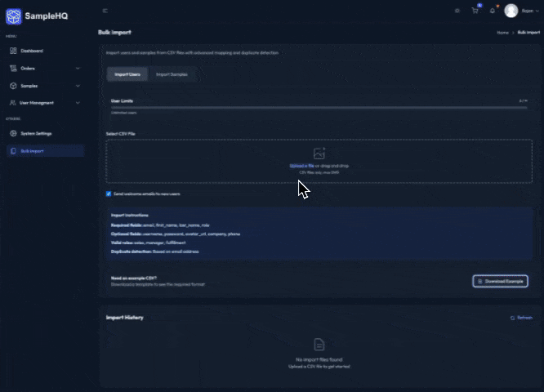Refresh the Import History list

[520, 318]
